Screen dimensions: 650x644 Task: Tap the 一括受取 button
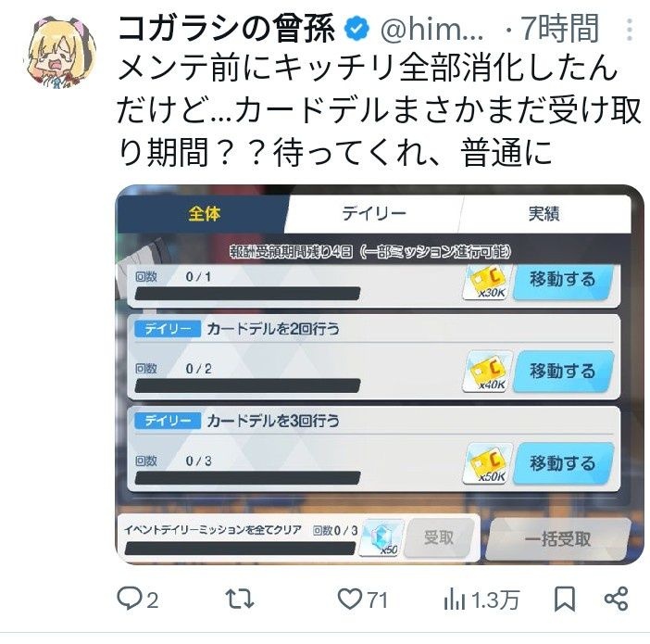click(x=558, y=539)
